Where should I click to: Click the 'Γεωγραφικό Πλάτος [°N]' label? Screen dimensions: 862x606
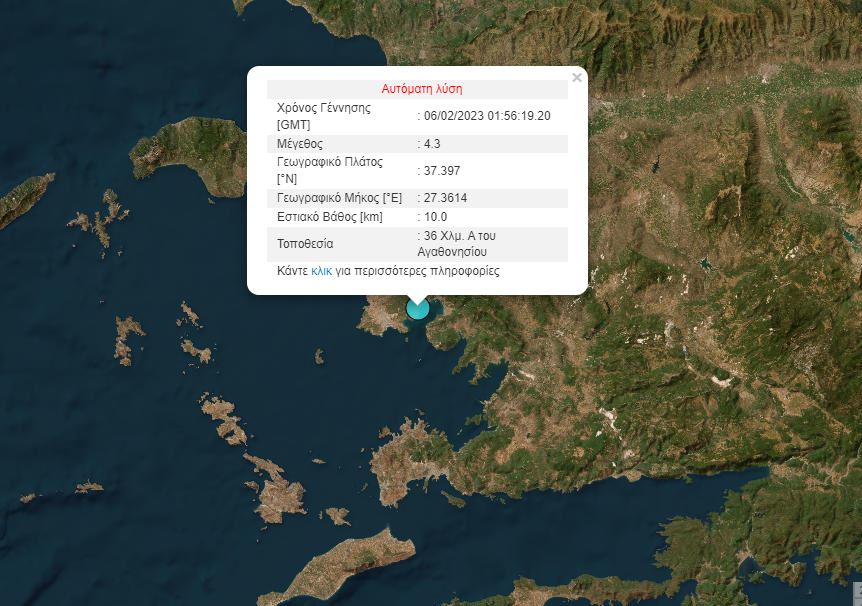pos(329,171)
